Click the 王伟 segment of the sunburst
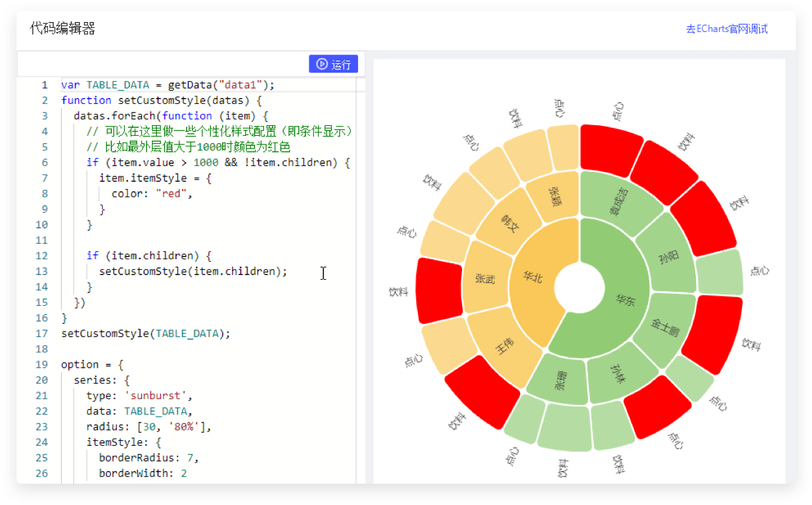This screenshot has width=812, height=505. click(505, 345)
